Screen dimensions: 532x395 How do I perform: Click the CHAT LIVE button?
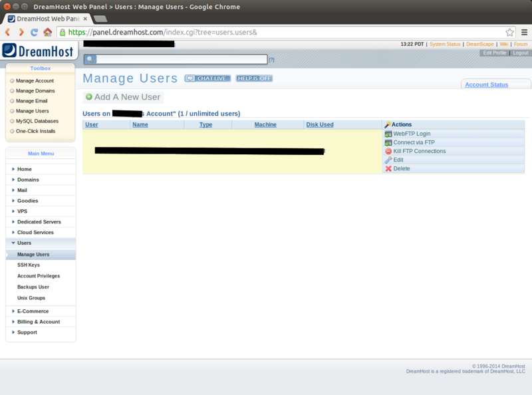point(207,78)
